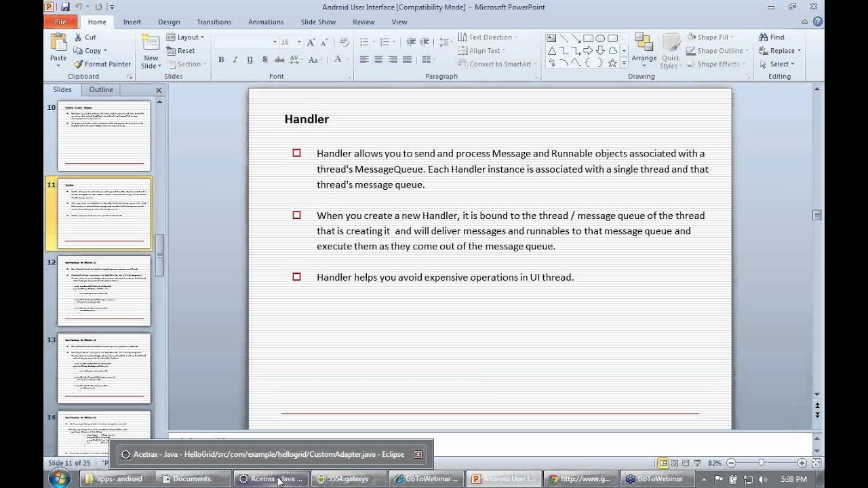Select slide 10 thumbnail
The width and height of the screenshot is (868, 488).
click(x=104, y=136)
